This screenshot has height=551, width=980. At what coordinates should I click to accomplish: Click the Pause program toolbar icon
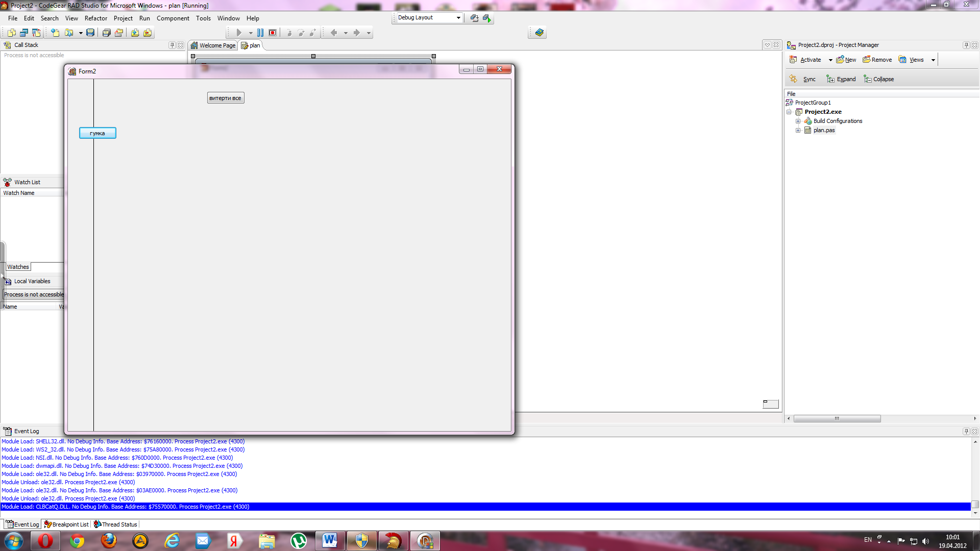(260, 33)
